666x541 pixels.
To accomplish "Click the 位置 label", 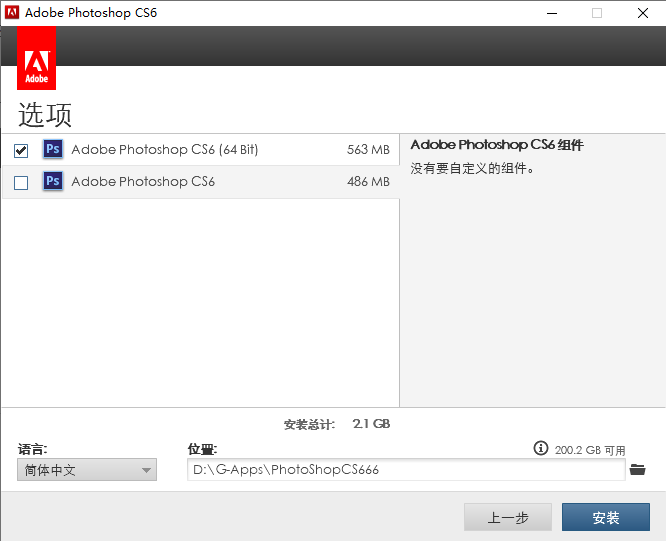I will pyautogui.click(x=202, y=449).
